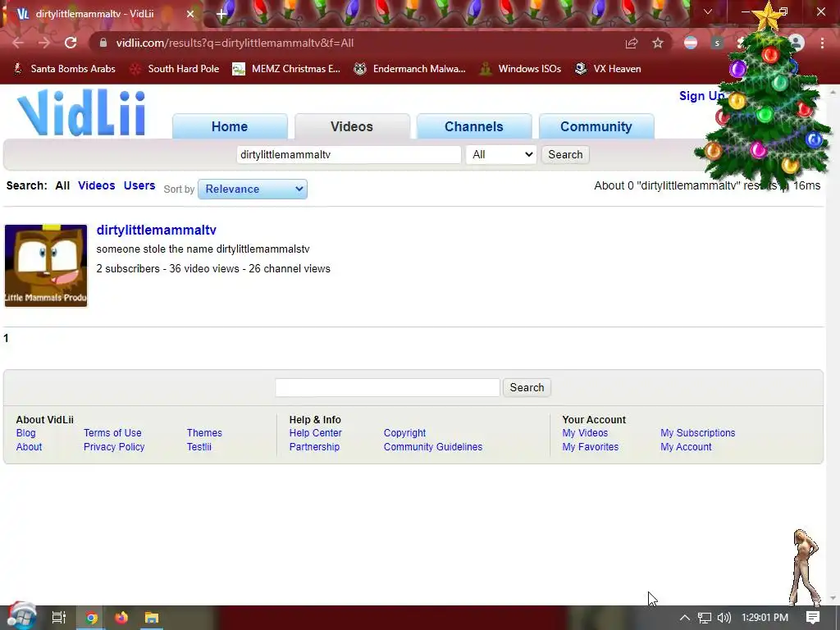This screenshot has height=630, width=840.
Task: Focus the bottom search field
Action: 387,388
